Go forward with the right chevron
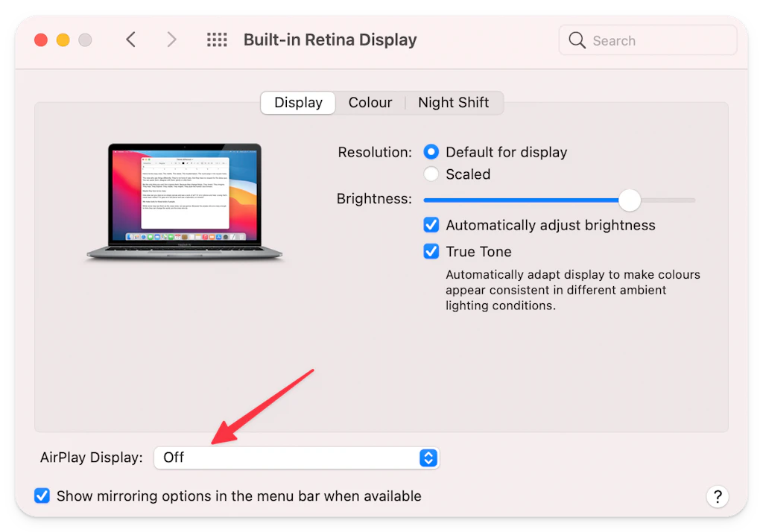 [171, 39]
